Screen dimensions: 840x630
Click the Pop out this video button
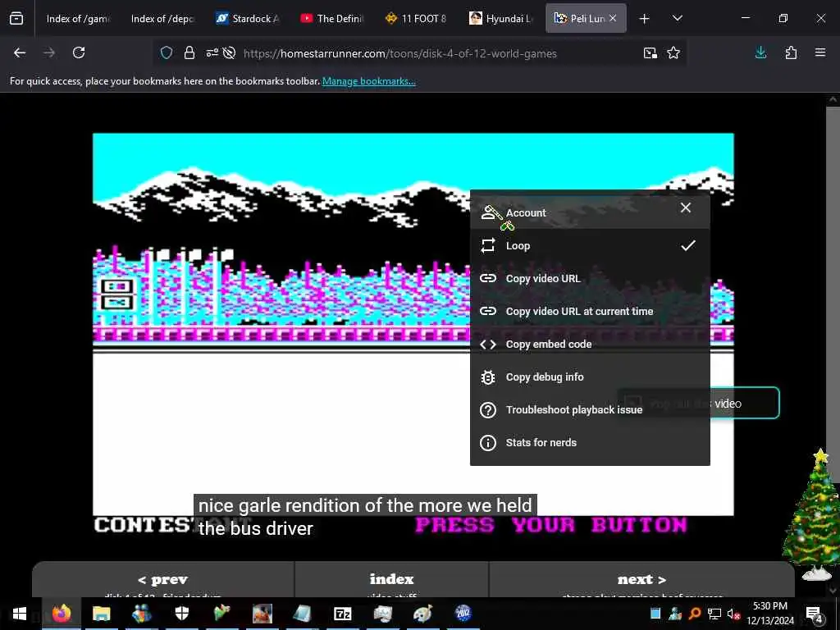tap(745, 403)
